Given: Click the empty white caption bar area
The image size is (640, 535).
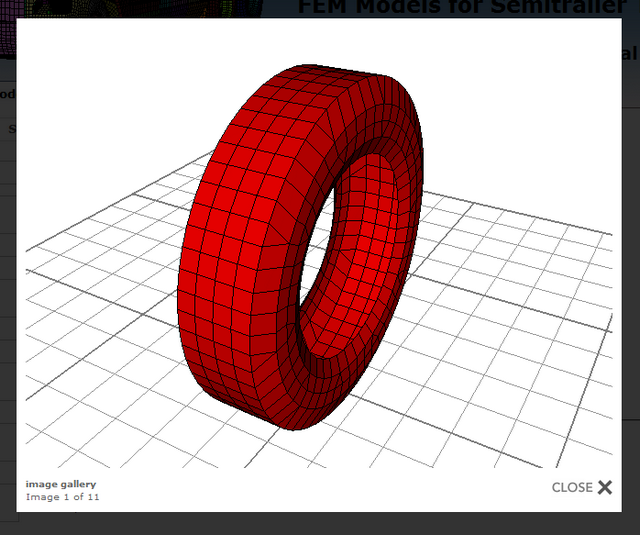Looking at the screenshot, I should (320, 490).
